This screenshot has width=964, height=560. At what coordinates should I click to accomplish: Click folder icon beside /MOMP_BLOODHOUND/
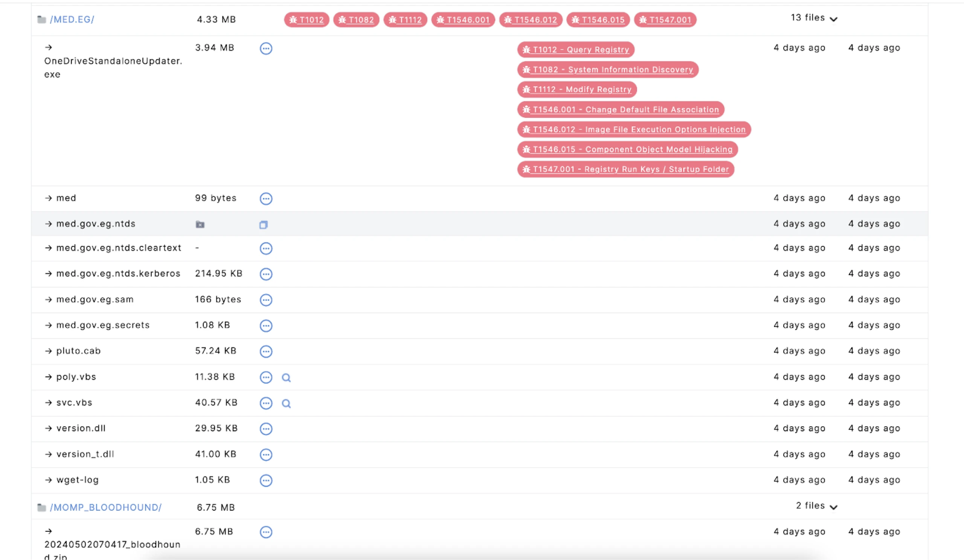(42, 508)
